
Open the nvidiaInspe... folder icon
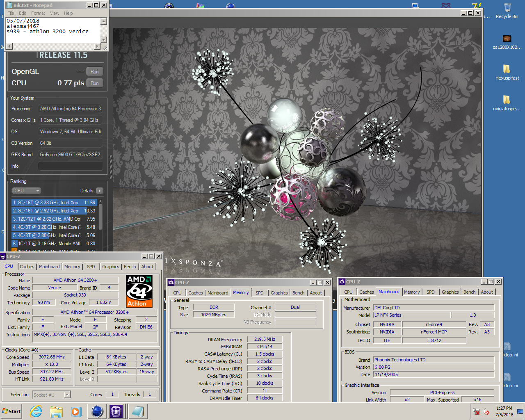[507, 103]
